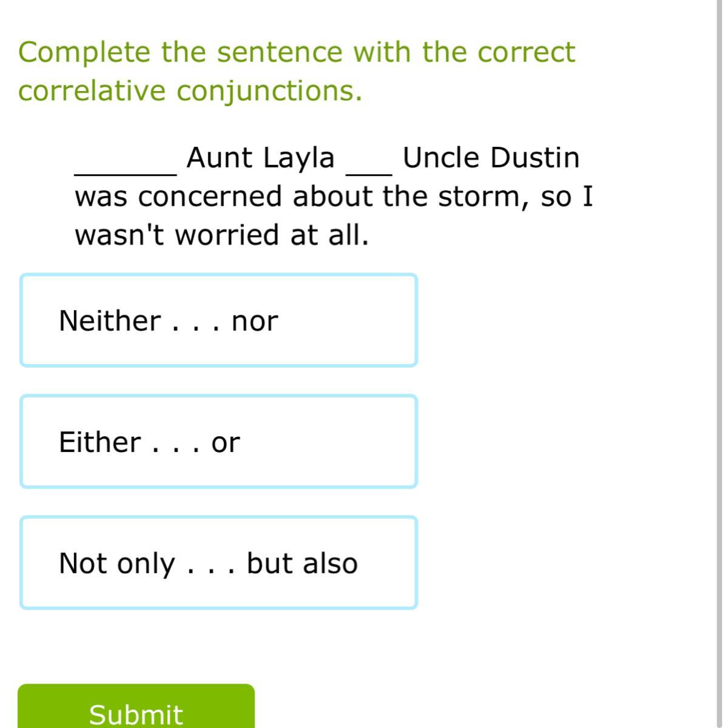728x728 pixels.
Task: Click the words "correlative conjunctions" in heading
Action: click(190, 91)
